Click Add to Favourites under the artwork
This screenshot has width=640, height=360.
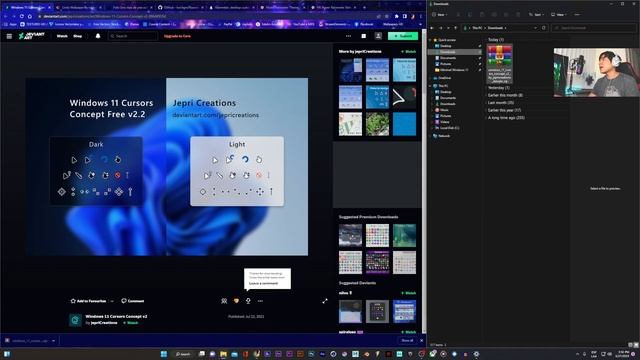88,301
